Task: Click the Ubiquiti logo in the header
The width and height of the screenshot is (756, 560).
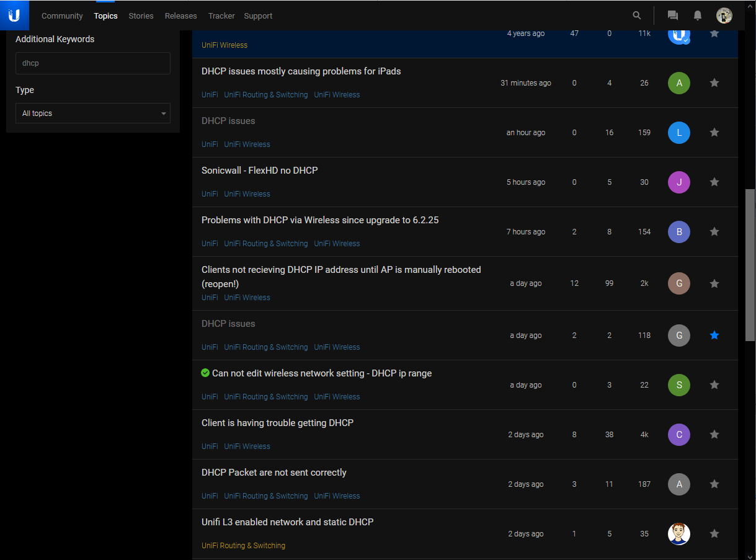Action: (x=14, y=15)
